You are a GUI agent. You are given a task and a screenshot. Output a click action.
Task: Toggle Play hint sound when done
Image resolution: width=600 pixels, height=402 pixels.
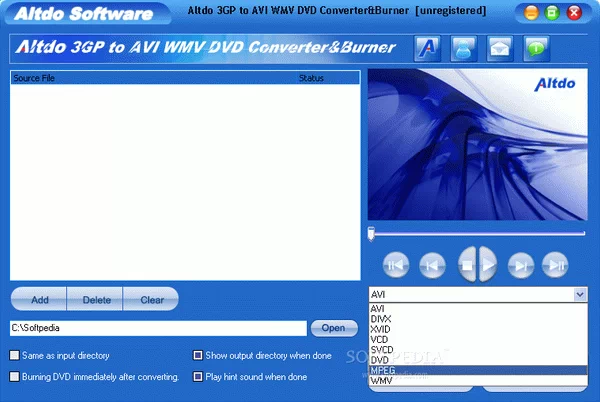pos(198,377)
